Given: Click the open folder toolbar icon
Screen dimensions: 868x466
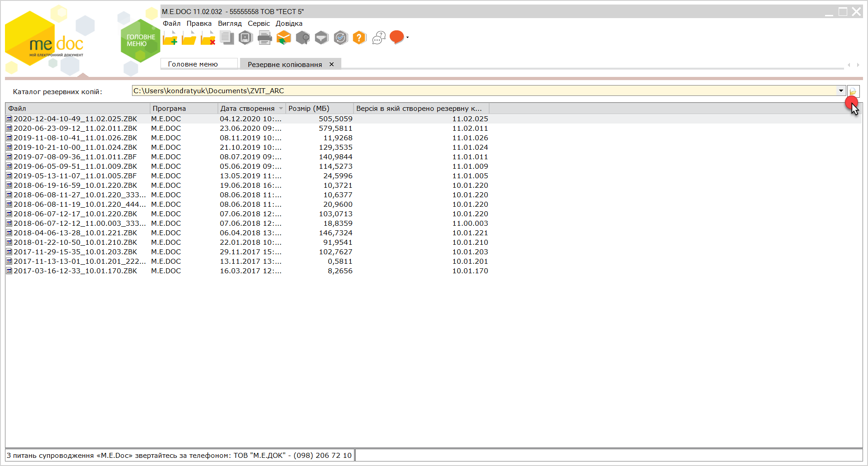Looking at the screenshot, I should (189, 38).
